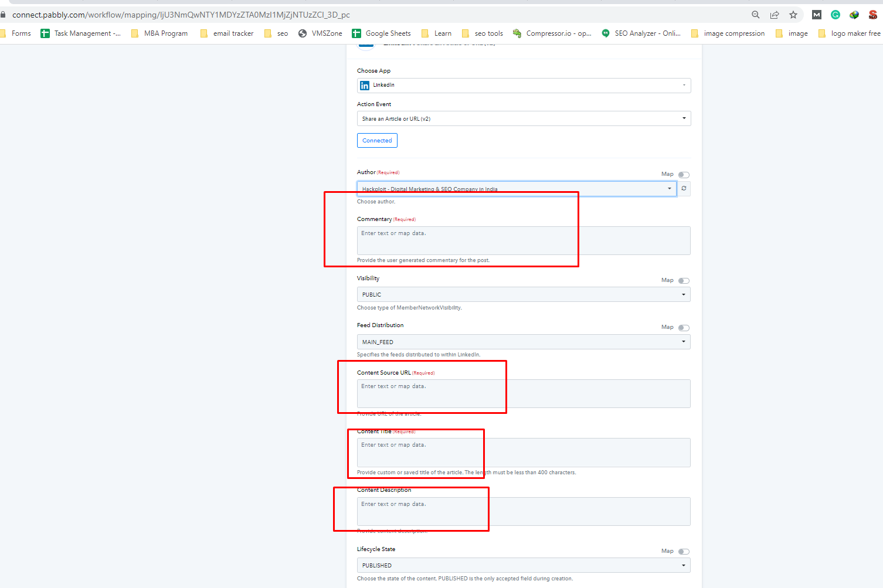The image size is (883, 588).
Task: Click the zoom magnifier icon in address bar
Action: (x=756, y=15)
